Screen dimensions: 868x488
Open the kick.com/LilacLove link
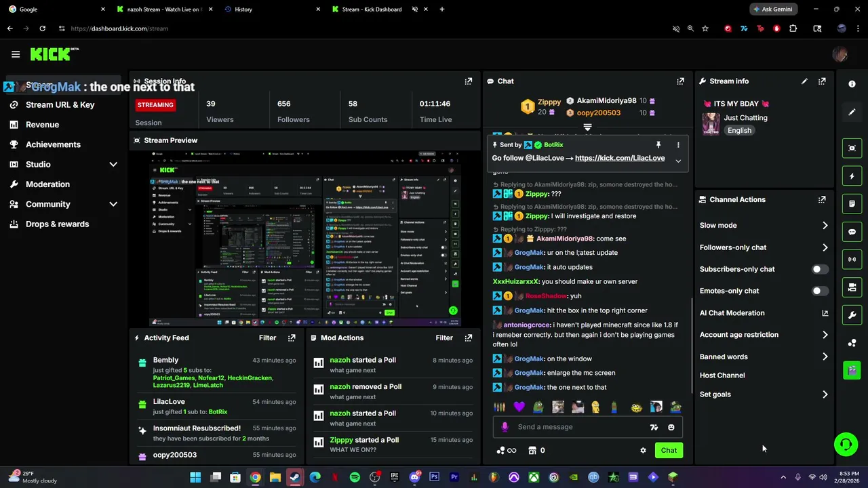pos(620,158)
